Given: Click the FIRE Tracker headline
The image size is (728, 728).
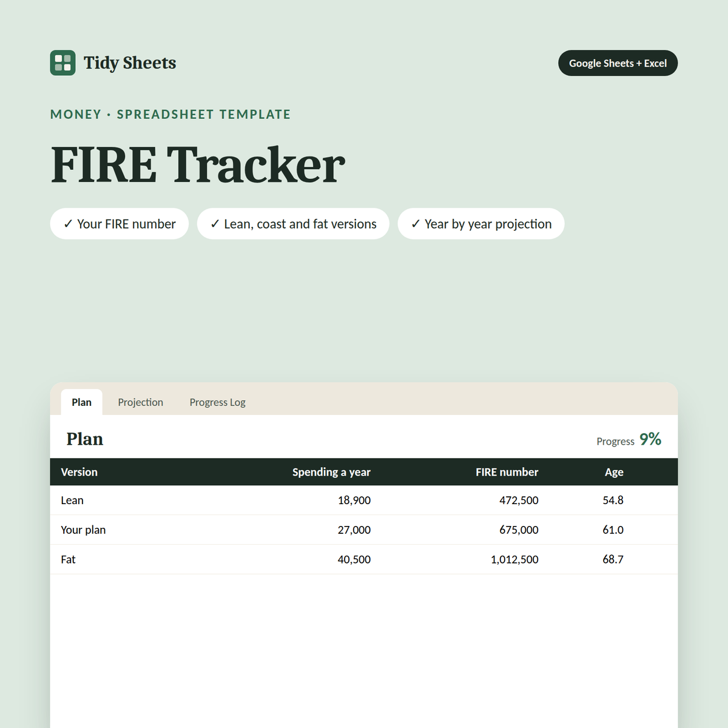Looking at the screenshot, I should click(x=198, y=164).
